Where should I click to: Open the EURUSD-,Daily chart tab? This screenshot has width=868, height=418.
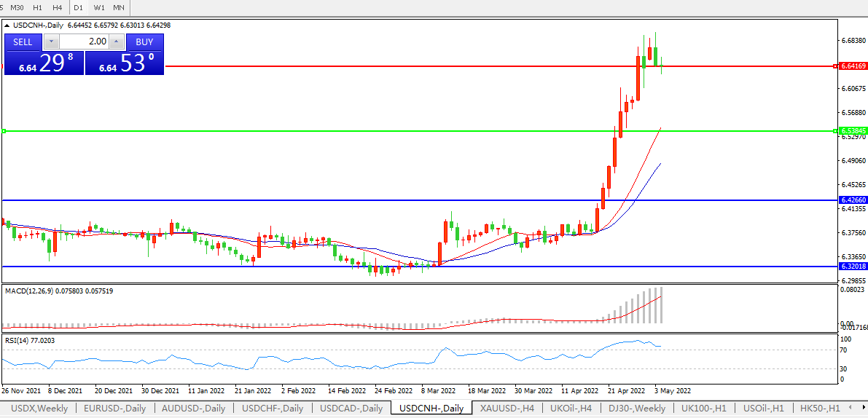tap(114, 409)
